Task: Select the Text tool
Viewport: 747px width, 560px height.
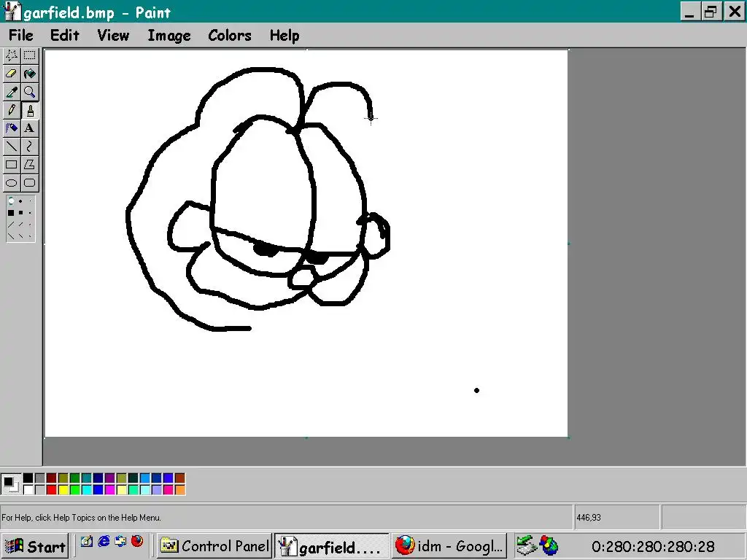Action: [29, 128]
